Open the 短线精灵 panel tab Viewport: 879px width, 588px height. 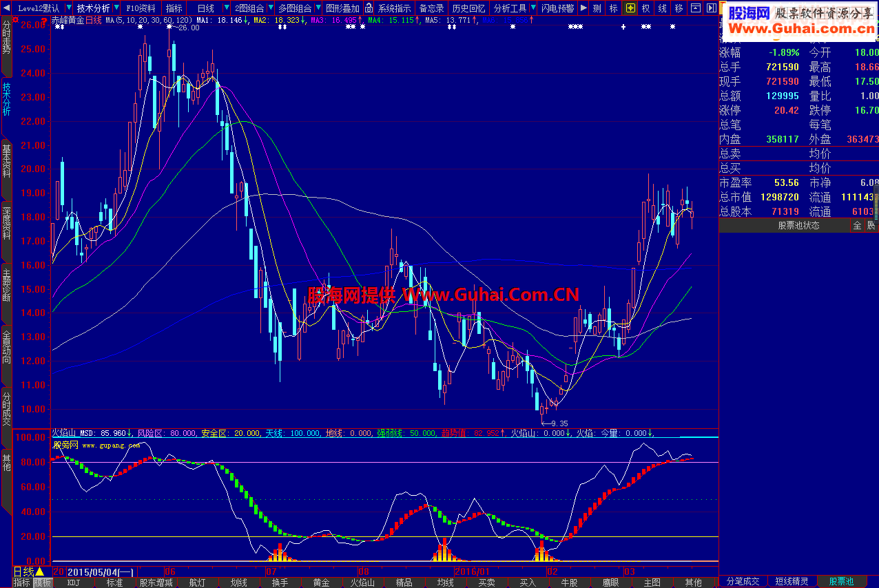tap(792, 581)
